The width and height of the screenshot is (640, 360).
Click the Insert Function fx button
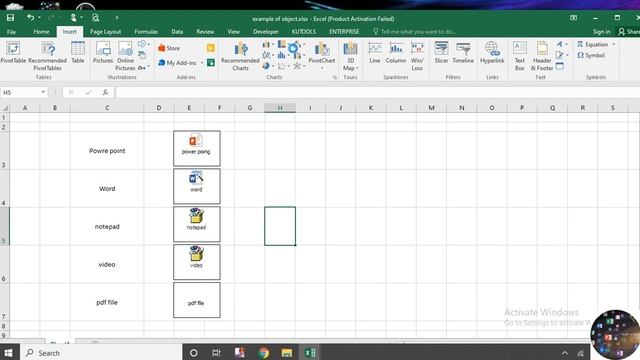point(105,93)
